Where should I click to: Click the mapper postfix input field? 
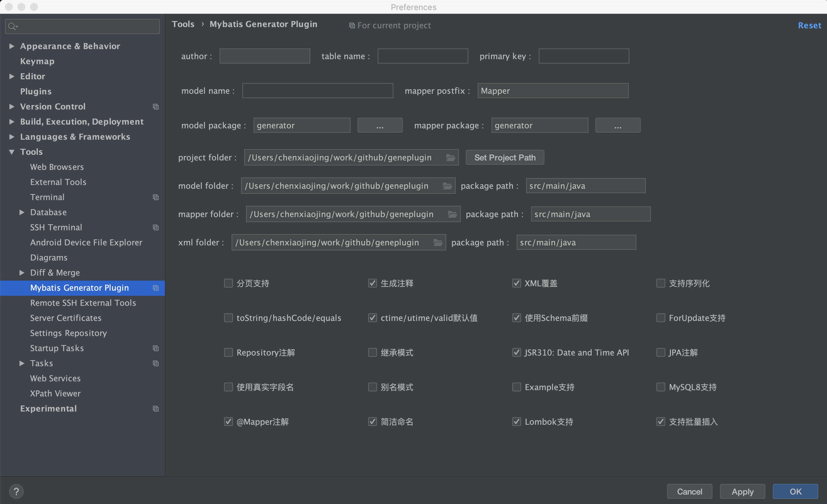click(x=553, y=91)
